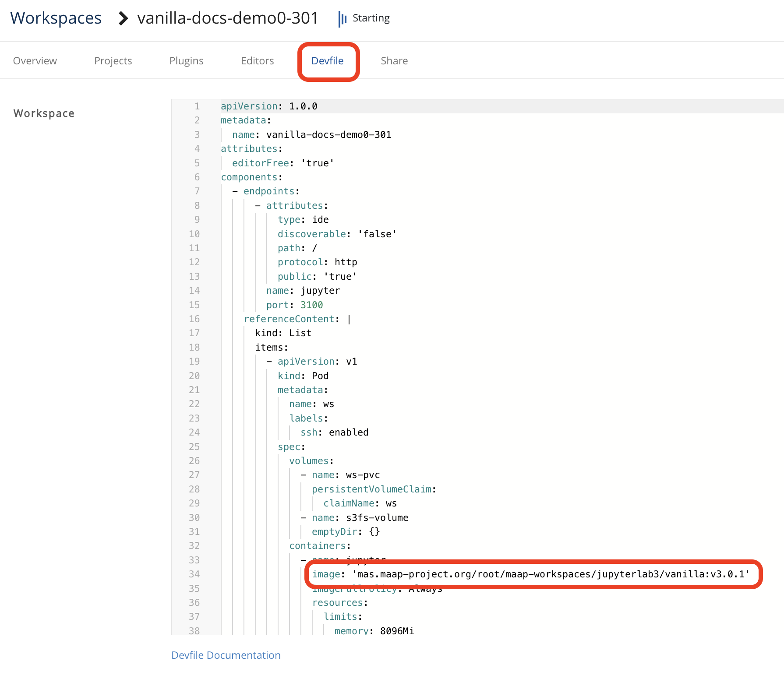Click the workspace title vanilla-docs-demo0-301
Screen dimensions: 784x696
click(x=228, y=18)
